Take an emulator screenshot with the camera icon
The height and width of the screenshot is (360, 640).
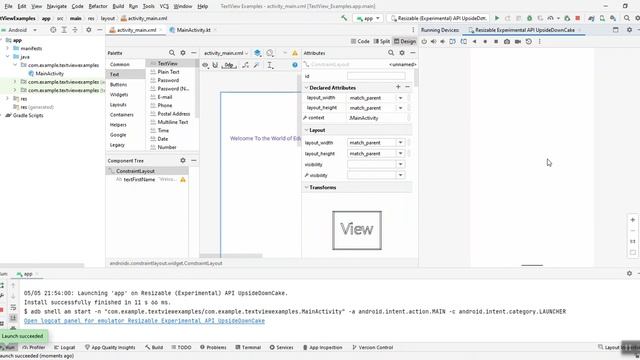[507, 42]
